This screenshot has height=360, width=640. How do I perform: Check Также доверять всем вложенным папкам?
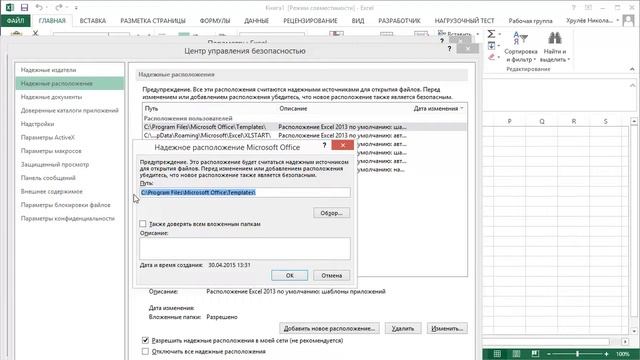pos(142,224)
